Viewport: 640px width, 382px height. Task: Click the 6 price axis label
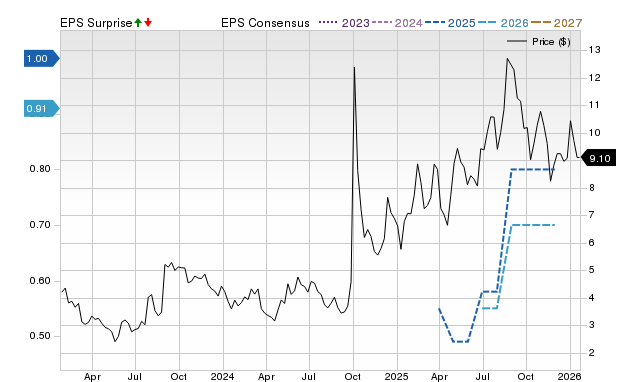591,242
